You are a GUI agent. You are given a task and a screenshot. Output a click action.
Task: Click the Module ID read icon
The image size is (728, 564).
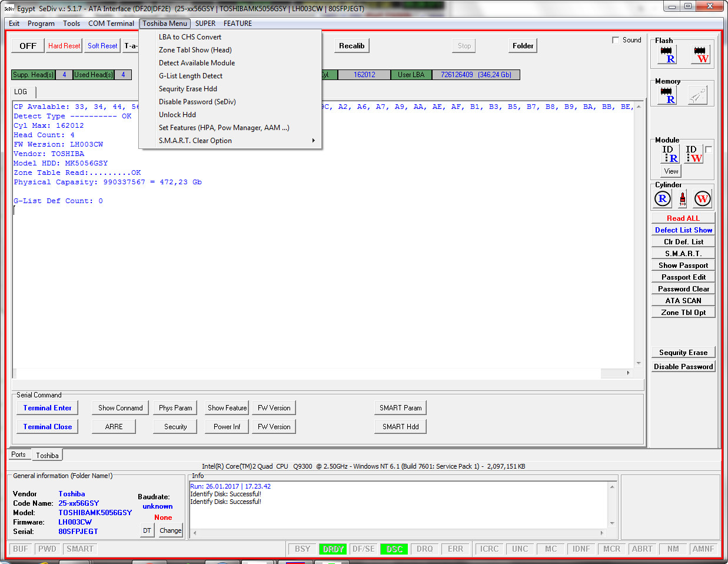[x=670, y=154]
